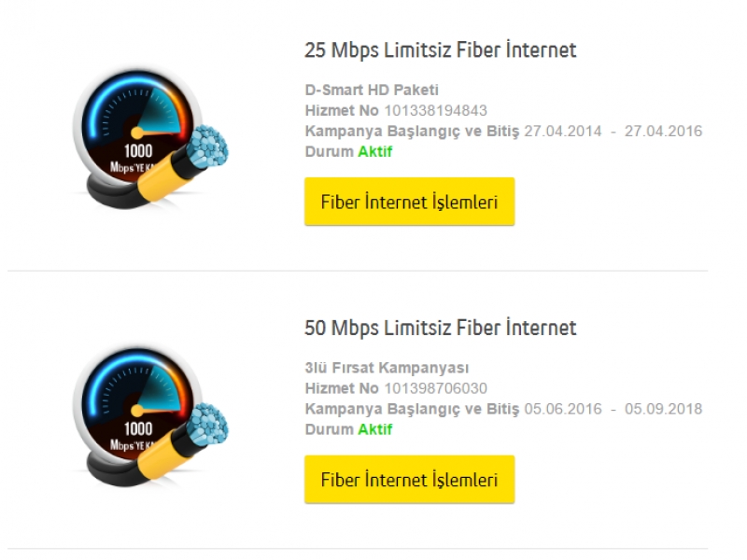
Task: Click the end date 27.04.2016
Action: [x=664, y=131]
